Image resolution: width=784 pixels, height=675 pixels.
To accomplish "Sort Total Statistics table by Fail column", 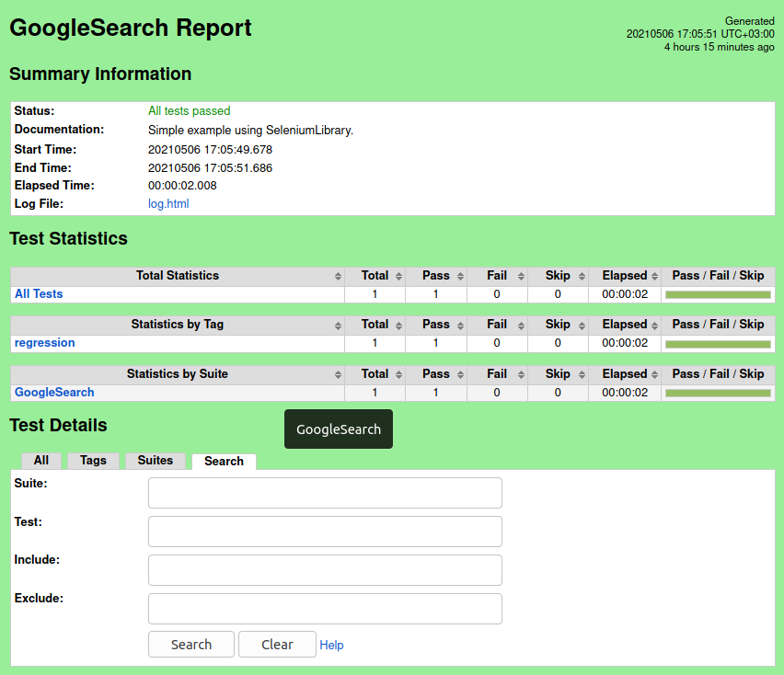I will point(497,276).
